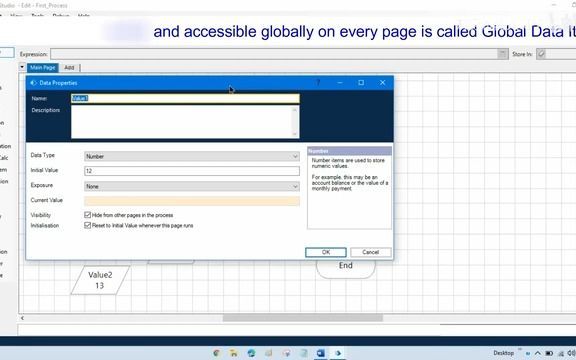The width and height of the screenshot is (576, 360).
Task: Toggle Hide from other pages checkbox
Action: point(87,215)
